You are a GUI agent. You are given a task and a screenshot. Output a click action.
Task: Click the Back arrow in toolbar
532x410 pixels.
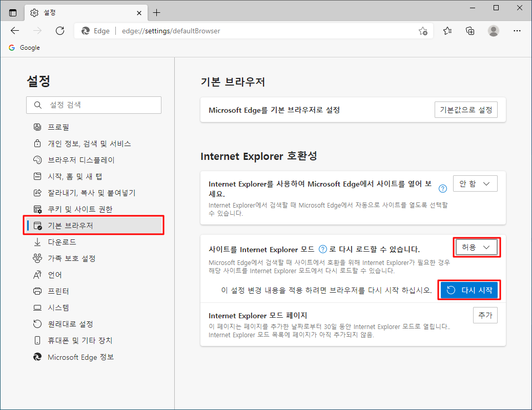(15, 31)
